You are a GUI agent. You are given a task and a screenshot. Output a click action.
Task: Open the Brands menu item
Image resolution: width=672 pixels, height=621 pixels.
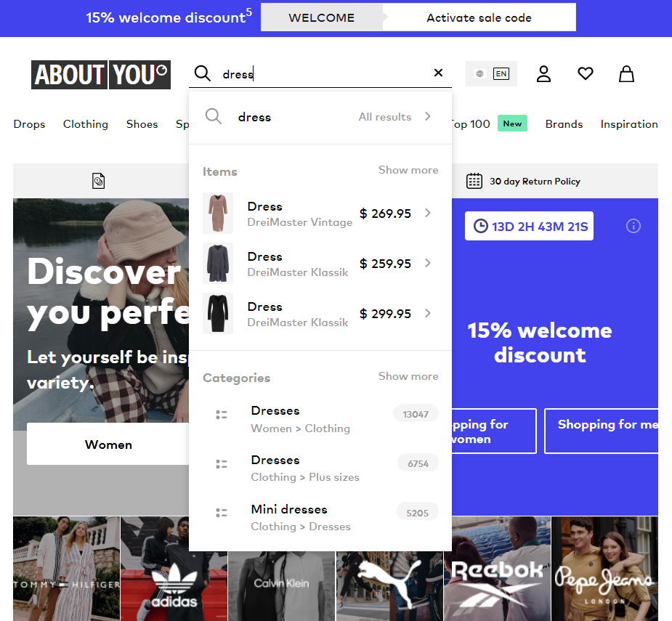coord(564,124)
